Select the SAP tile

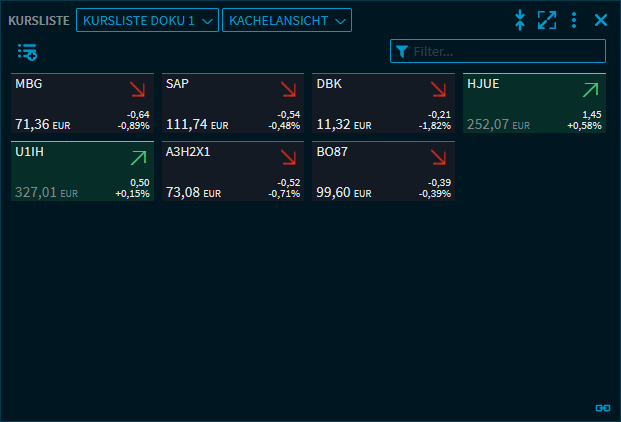point(233,103)
